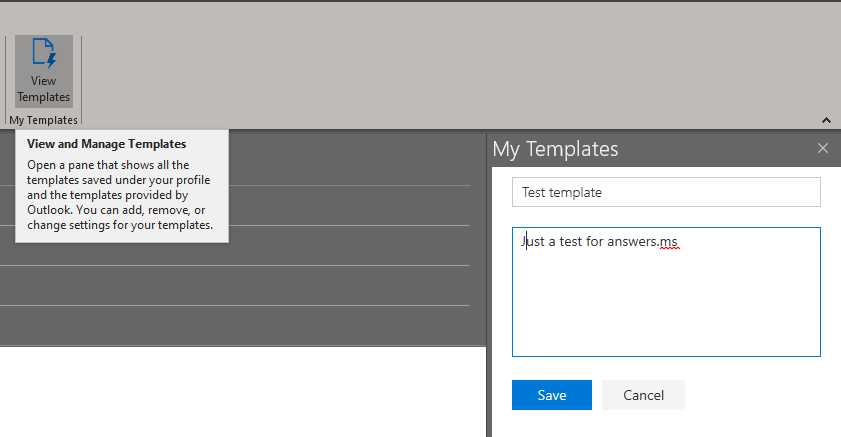
Task: Click the View Templates button label
Action: 44,89
